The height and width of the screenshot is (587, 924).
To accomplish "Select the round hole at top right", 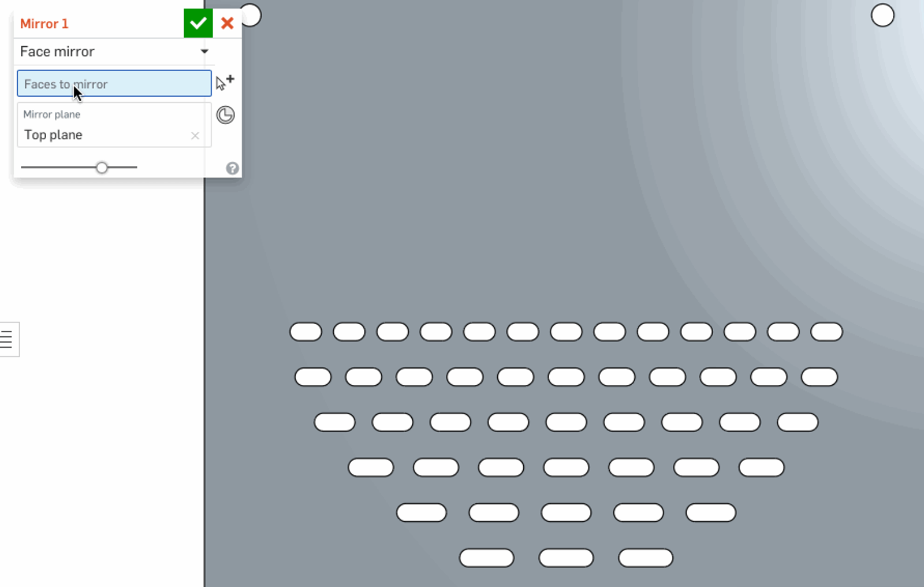I will point(882,16).
